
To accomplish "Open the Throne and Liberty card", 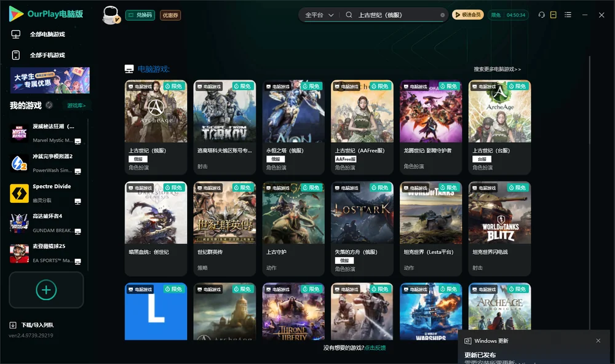I will coord(293,312).
